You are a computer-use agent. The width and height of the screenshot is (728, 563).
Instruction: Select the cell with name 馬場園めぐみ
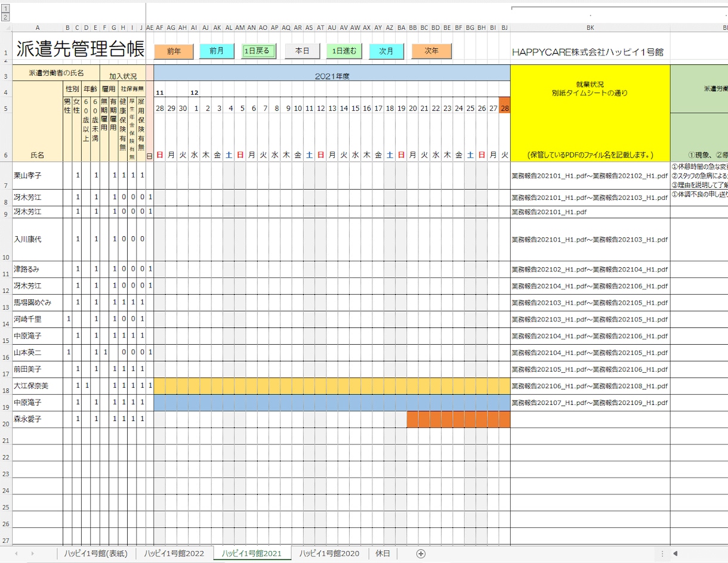(38, 302)
